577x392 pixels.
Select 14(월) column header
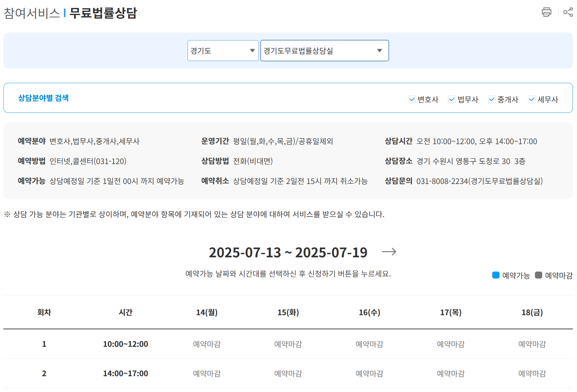(207, 312)
